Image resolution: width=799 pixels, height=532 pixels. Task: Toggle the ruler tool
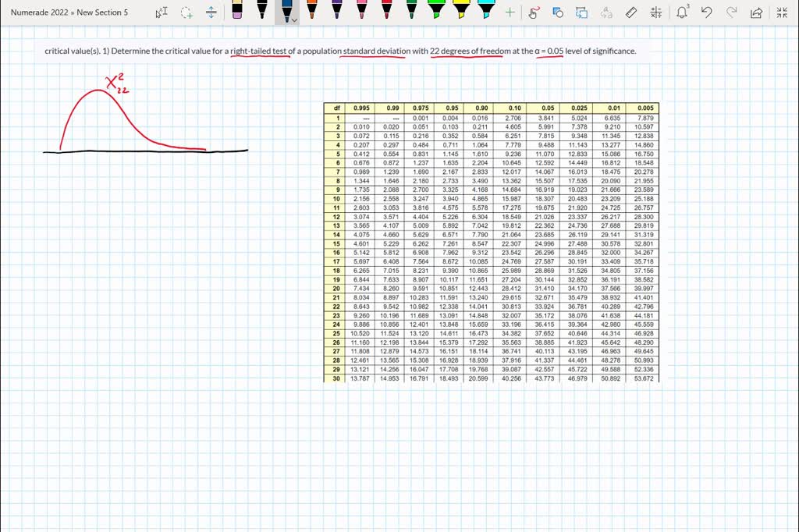[x=632, y=12]
